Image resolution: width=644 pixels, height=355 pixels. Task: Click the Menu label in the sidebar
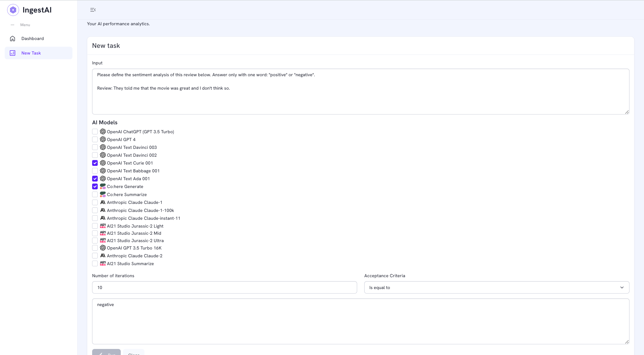(25, 25)
